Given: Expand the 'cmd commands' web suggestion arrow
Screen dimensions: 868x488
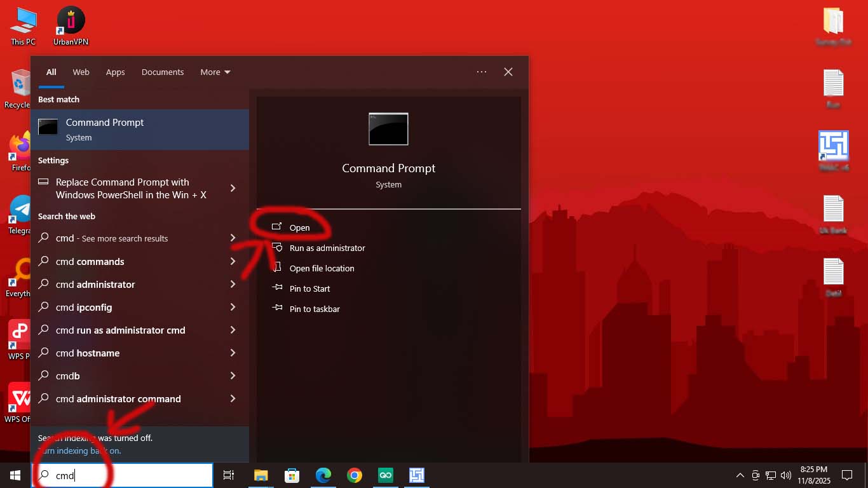Looking at the screenshot, I should point(233,261).
